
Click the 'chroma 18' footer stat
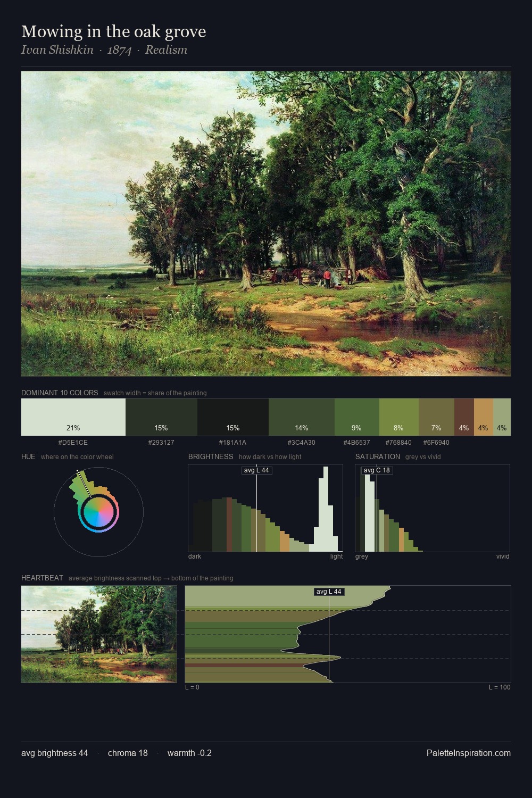[x=128, y=753]
